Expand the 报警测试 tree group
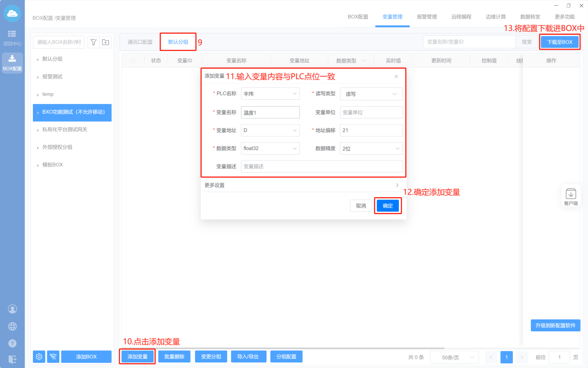588x368 pixels. click(52, 77)
